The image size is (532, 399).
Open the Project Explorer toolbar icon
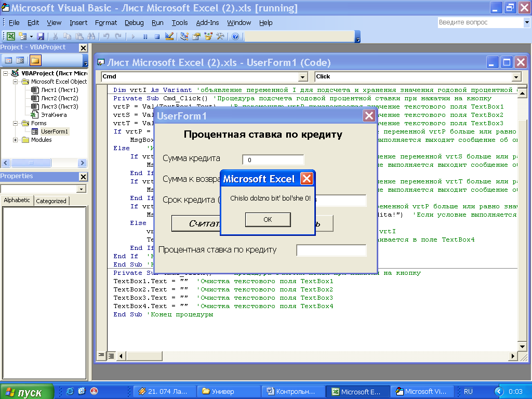(184, 36)
